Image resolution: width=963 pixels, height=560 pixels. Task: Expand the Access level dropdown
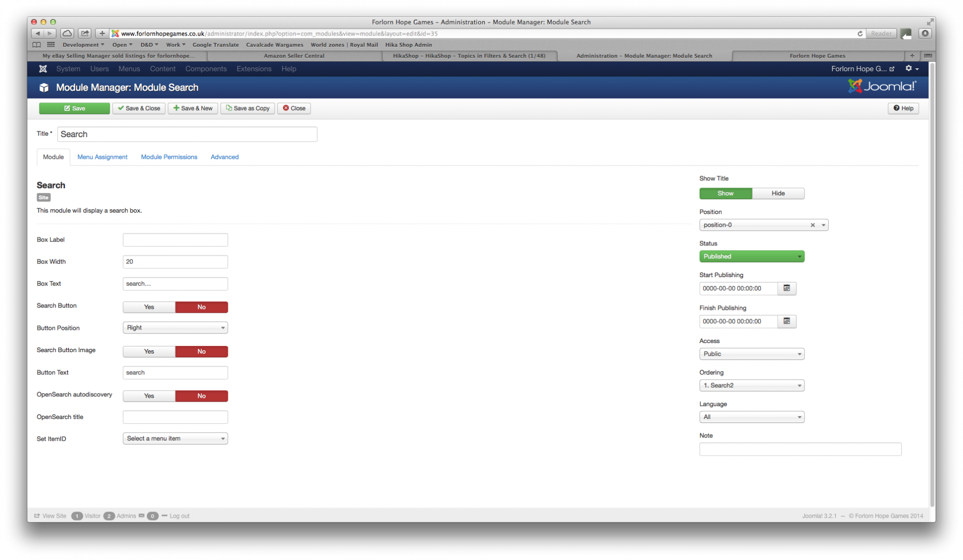tap(751, 354)
